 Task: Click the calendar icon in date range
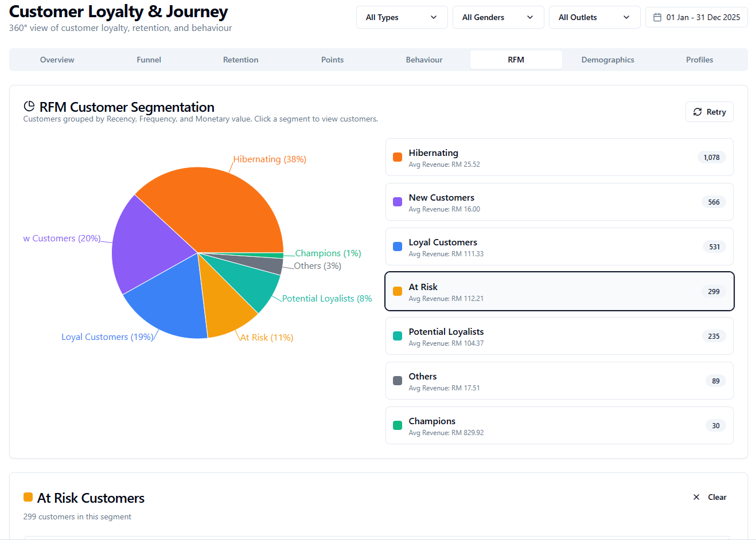[x=657, y=17]
